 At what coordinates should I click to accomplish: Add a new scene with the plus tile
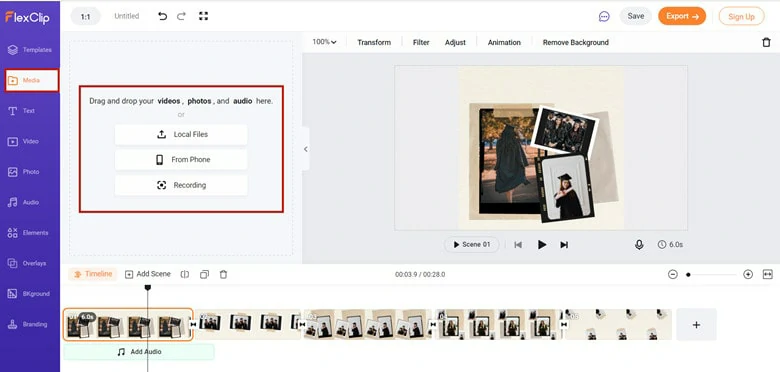(x=696, y=325)
